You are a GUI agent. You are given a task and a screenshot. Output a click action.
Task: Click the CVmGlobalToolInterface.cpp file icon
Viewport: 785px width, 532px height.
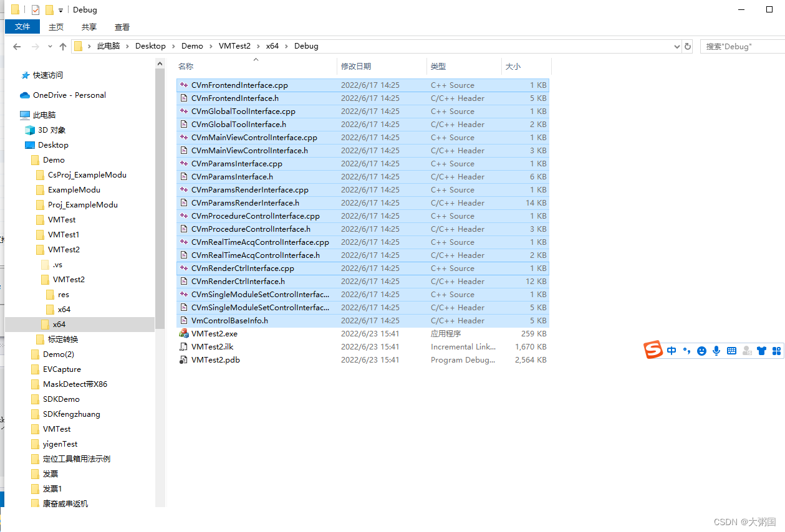coord(183,112)
